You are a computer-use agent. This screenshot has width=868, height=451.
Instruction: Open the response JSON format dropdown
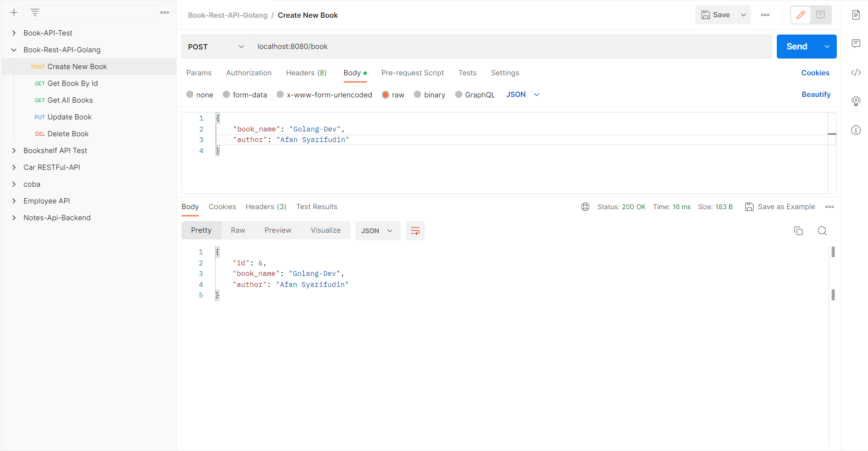coord(378,231)
